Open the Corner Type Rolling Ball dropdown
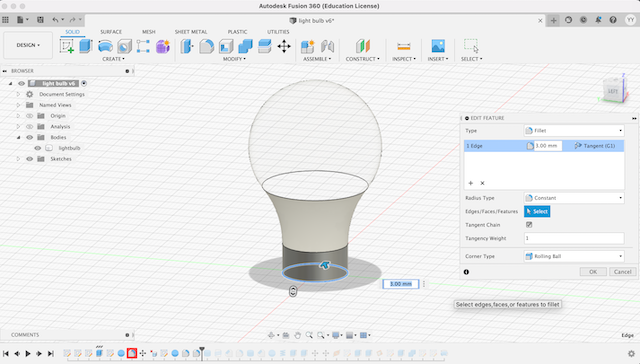Viewport: 640px width, 364px height. click(574, 256)
